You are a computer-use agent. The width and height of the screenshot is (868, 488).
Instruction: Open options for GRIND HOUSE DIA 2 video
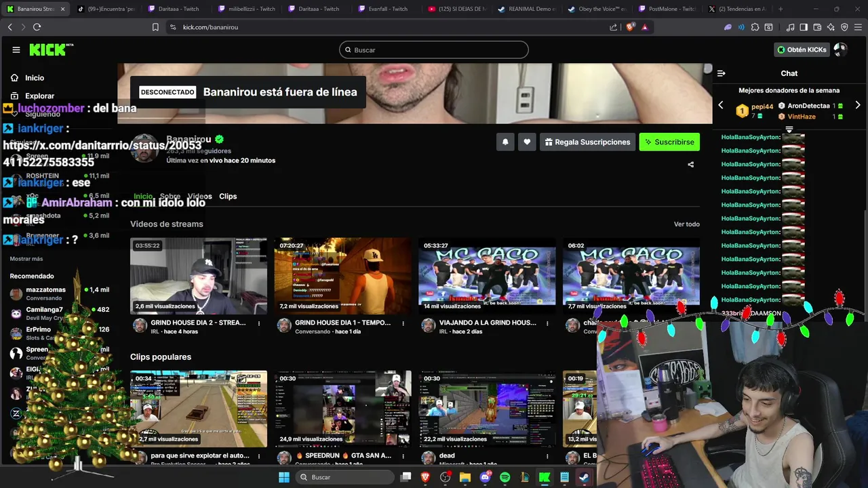[x=259, y=323]
